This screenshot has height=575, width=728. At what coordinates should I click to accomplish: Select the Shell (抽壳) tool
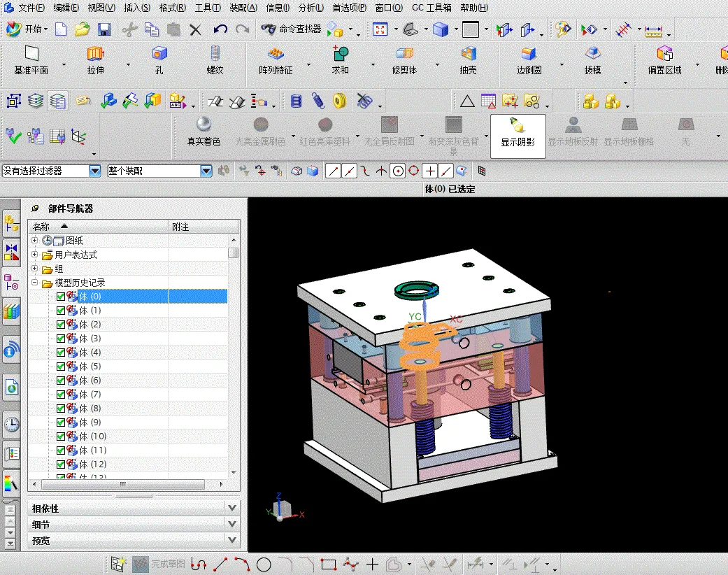click(x=468, y=60)
